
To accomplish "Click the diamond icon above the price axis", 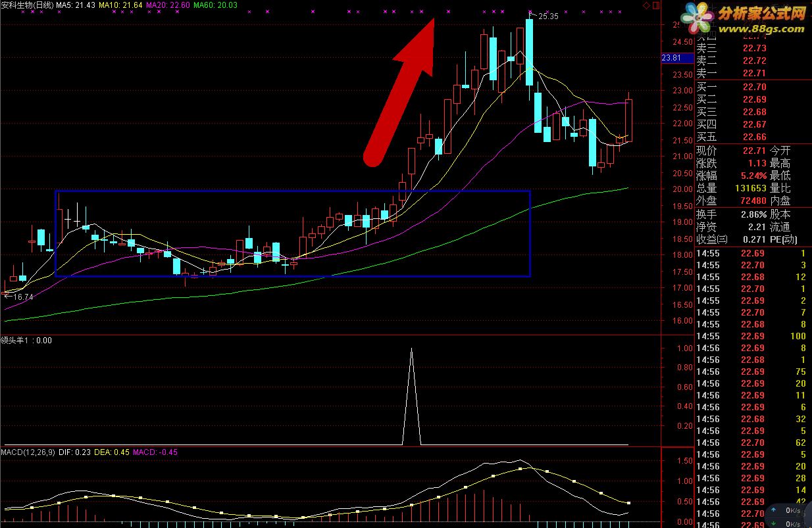I will coord(646,5).
